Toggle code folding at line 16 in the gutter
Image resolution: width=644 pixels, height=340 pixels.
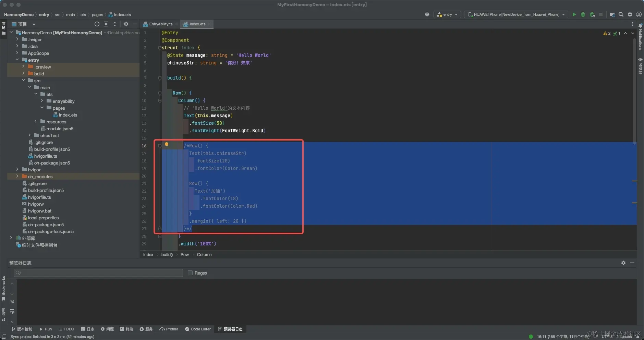coord(160,146)
